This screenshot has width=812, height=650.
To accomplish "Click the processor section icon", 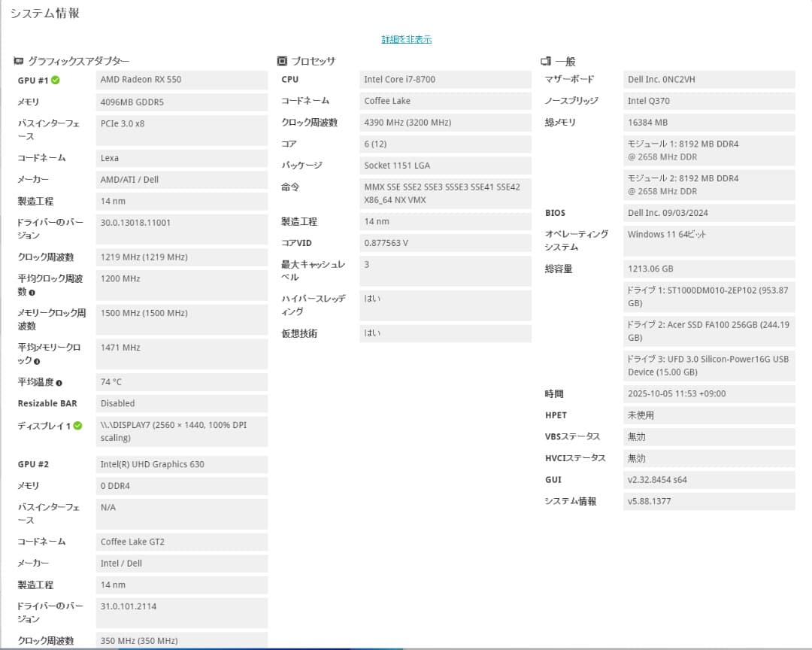I will 281,60.
